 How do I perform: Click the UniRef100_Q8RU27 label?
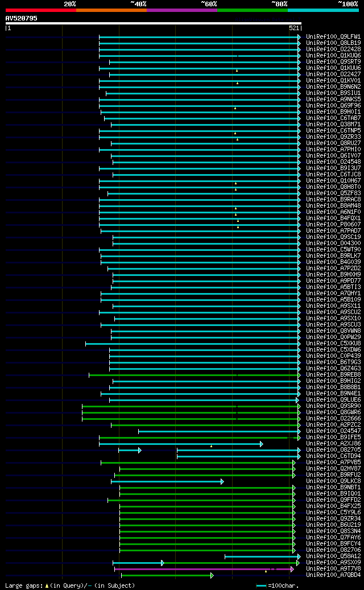click(x=333, y=143)
